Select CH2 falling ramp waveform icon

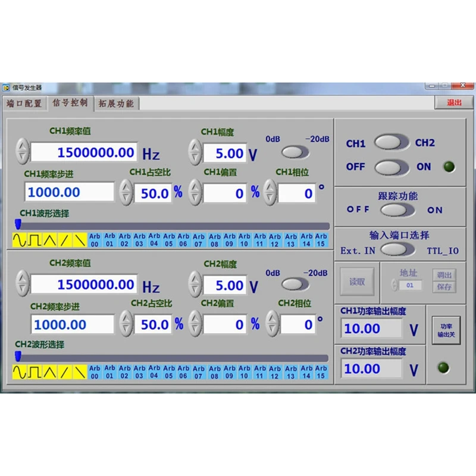(x=80, y=372)
